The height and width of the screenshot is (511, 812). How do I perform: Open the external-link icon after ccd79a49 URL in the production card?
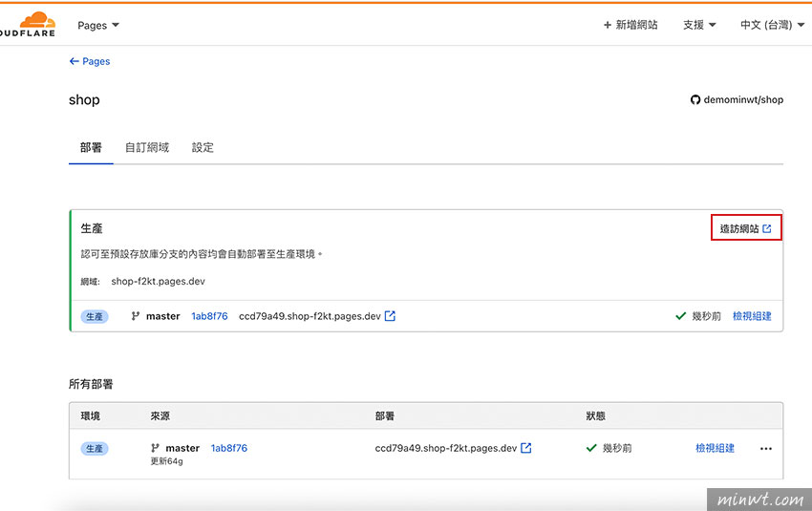pyautogui.click(x=390, y=316)
